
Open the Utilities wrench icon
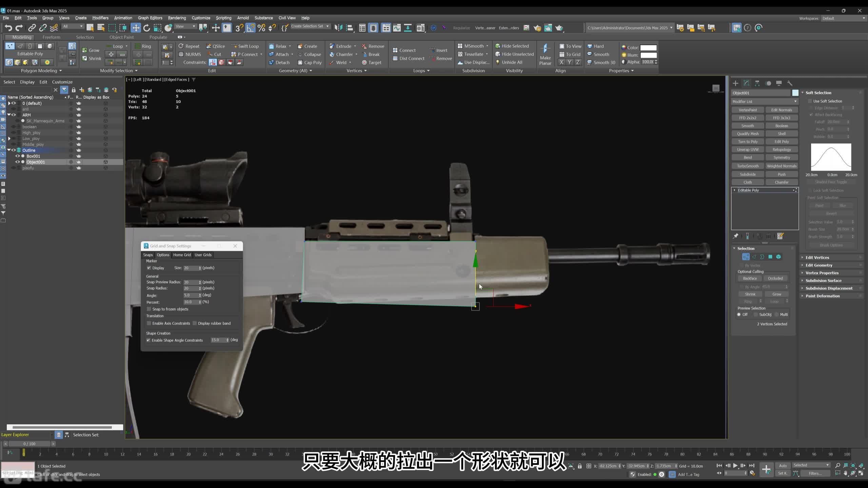click(790, 83)
